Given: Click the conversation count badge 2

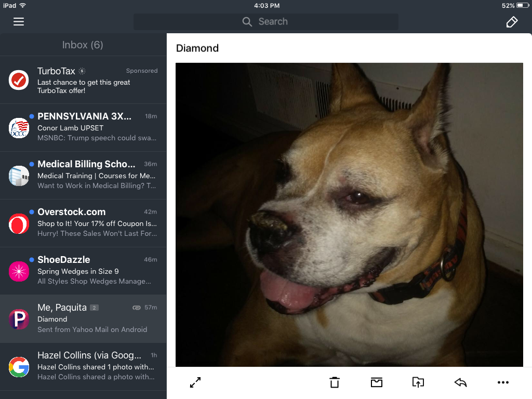Looking at the screenshot, I should pos(95,308).
